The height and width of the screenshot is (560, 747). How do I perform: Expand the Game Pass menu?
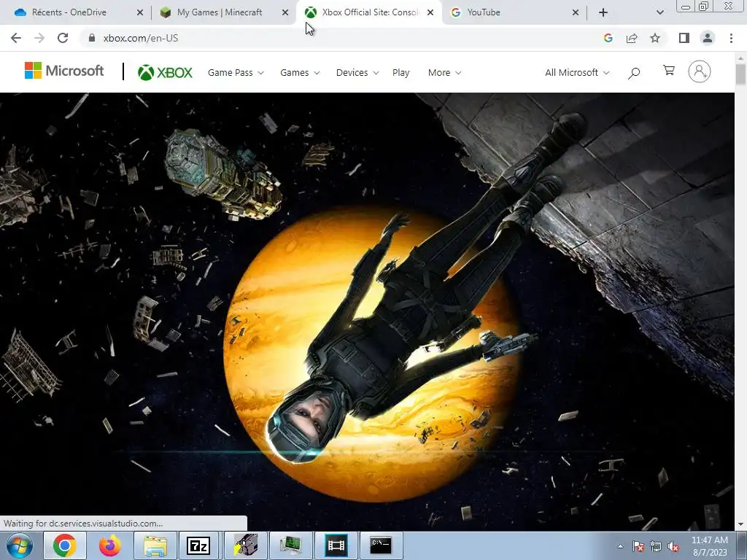click(x=236, y=73)
